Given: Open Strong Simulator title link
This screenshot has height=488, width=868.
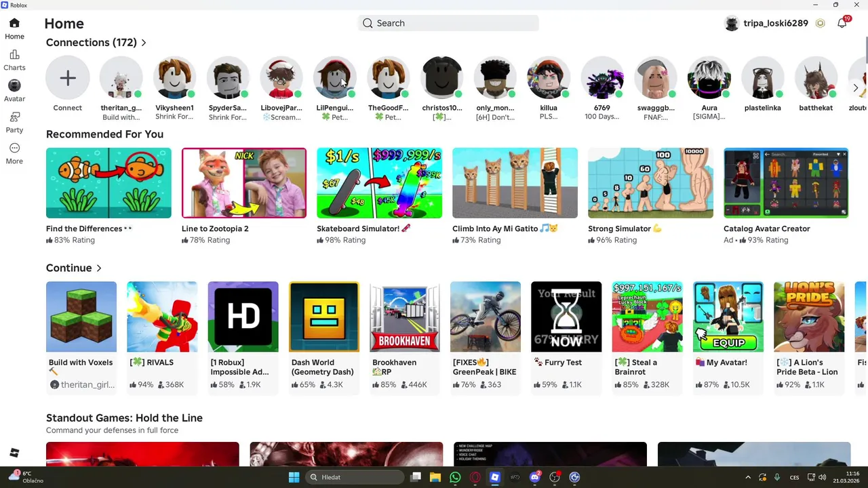Looking at the screenshot, I should [x=625, y=228].
